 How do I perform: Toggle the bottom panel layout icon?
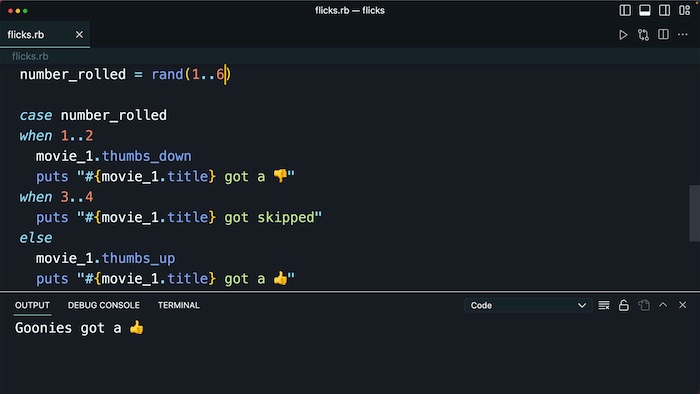pyautogui.click(x=645, y=10)
